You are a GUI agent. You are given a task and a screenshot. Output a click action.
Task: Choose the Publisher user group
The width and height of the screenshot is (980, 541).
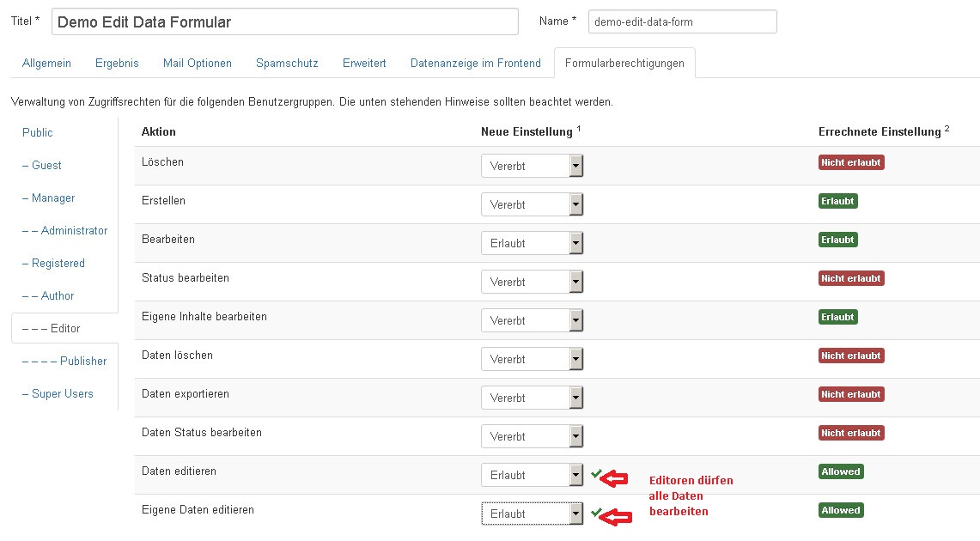click(82, 361)
